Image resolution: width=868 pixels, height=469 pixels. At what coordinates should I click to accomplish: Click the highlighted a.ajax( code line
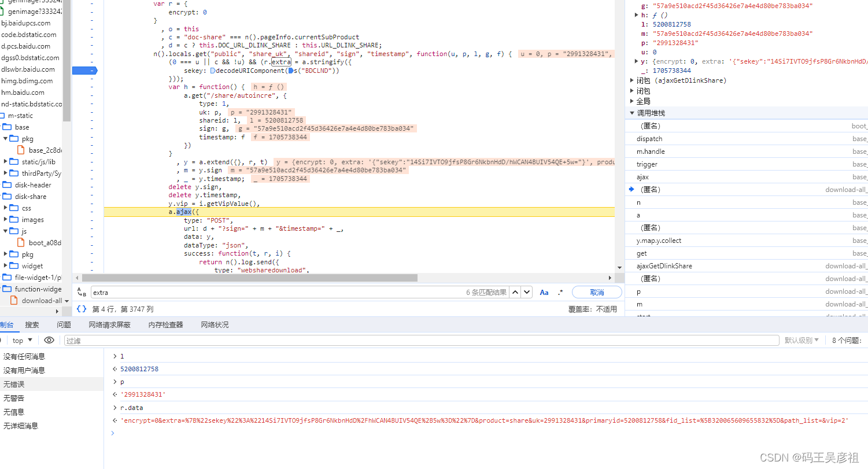pos(359,212)
